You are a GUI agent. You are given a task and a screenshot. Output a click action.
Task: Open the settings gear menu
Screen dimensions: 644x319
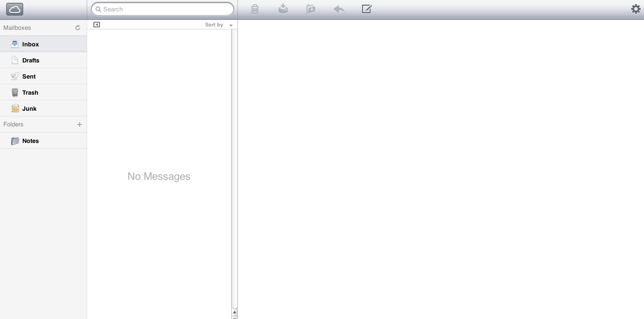[x=636, y=9]
